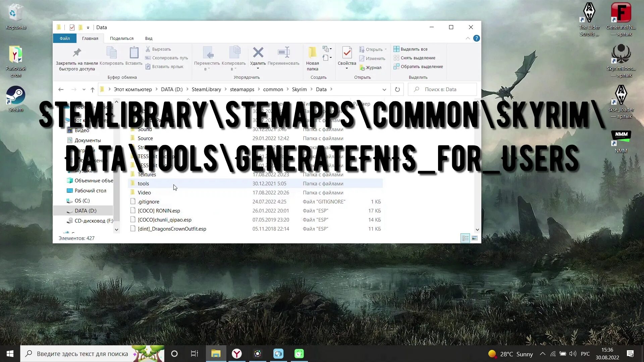Collapse the ribbon with the chevron arrow
The width and height of the screenshot is (644, 362).
pyautogui.click(x=468, y=38)
